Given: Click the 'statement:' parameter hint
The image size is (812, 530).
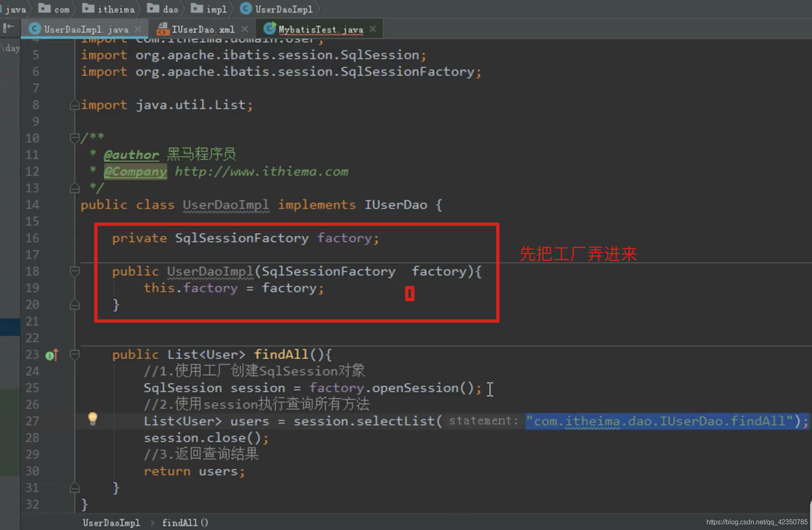Looking at the screenshot, I should coord(484,421).
